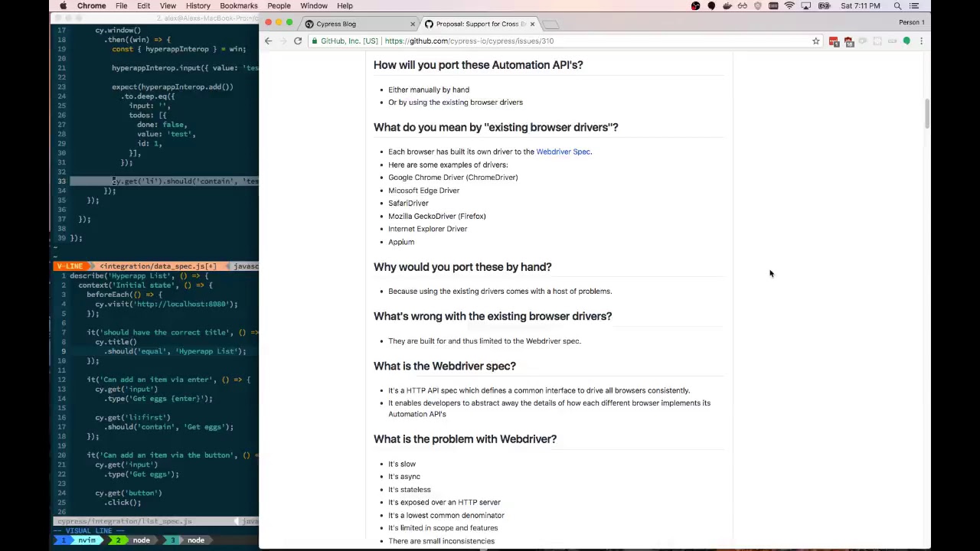Reload the GitHub issue page
This screenshot has height=551, width=980.
298,41
